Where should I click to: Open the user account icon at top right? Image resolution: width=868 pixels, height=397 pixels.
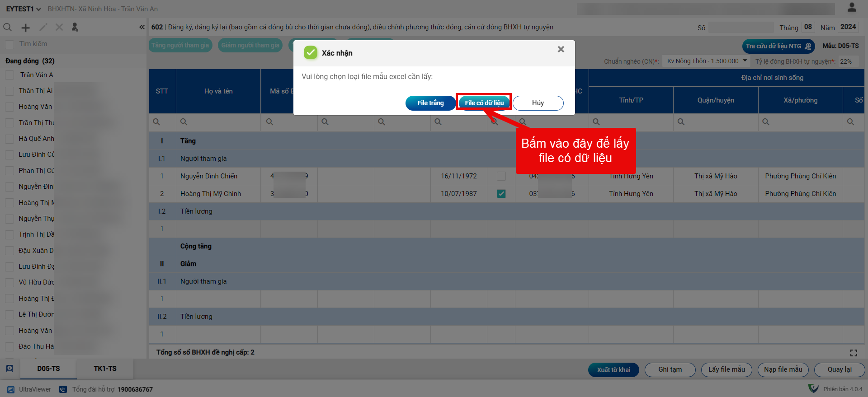(x=852, y=8)
